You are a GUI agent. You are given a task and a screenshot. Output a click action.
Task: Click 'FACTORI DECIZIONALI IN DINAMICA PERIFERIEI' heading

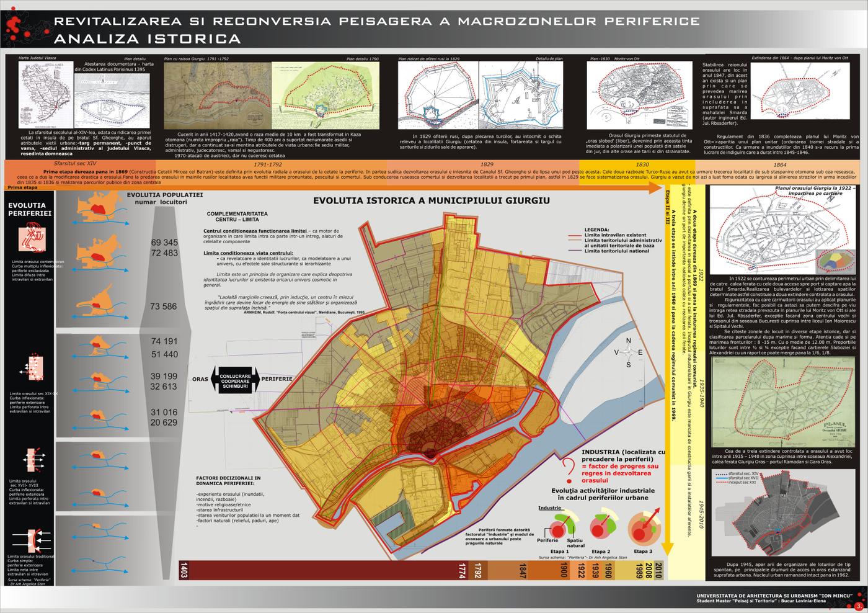tap(228, 480)
